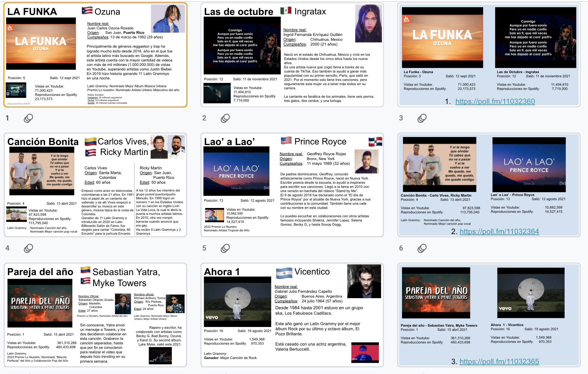
Task: Open the poll.fm/11032360 link
Action: click(x=495, y=102)
